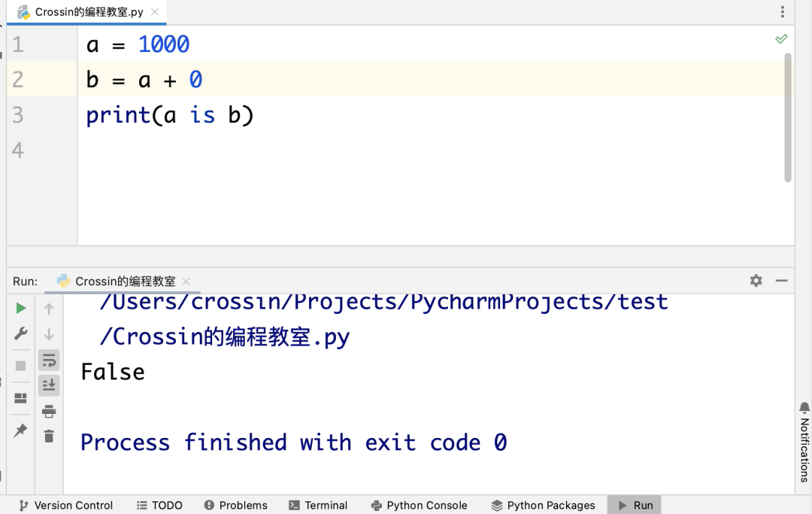
Task: Toggle scroll to end of output
Action: (49, 385)
